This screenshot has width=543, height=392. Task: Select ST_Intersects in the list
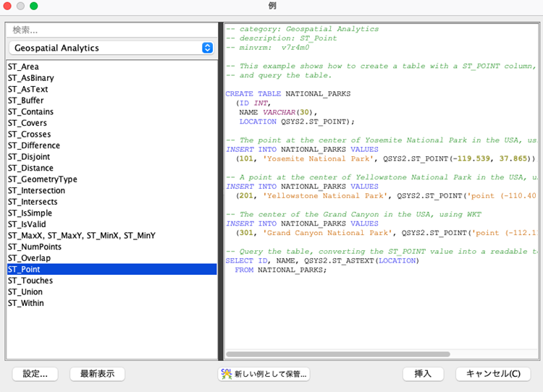pos(33,202)
